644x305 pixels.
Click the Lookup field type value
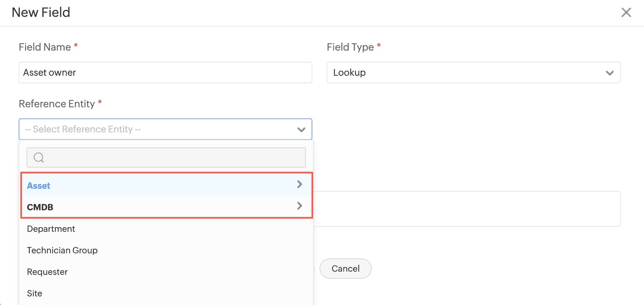(350, 73)
